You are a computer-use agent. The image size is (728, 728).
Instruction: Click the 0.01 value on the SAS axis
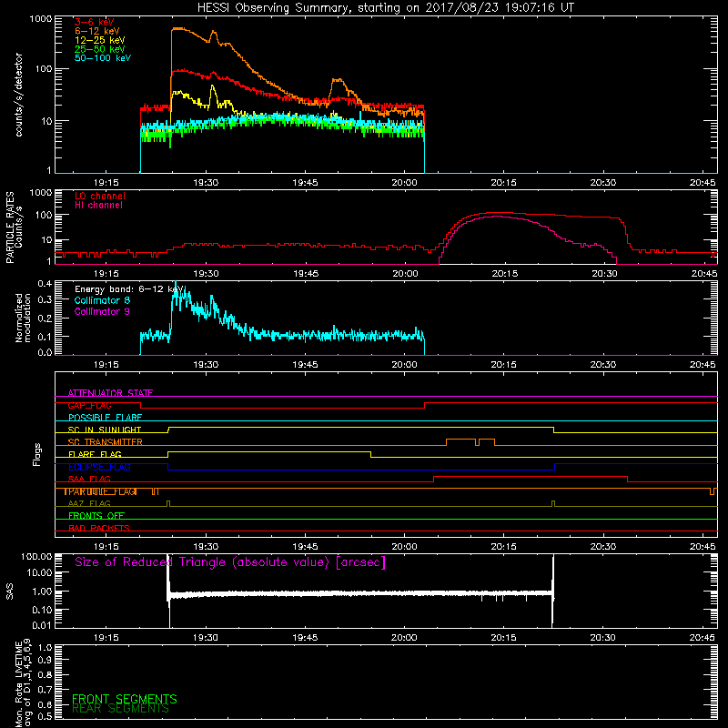pos(42,625)
